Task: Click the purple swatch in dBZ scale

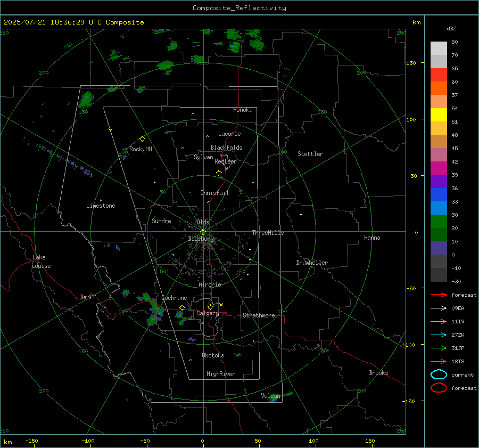Action: coord(439,181)
